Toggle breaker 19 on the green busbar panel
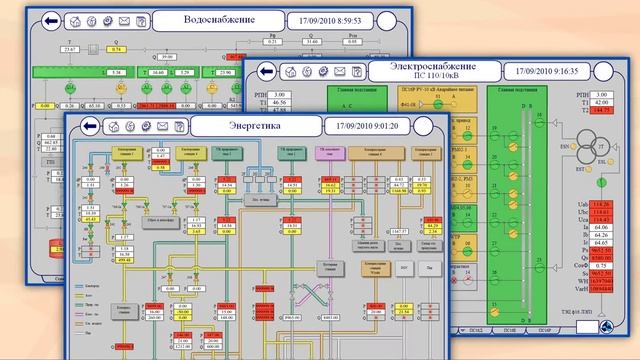This screenshot has width=640, height=360. tap(494, 136)
